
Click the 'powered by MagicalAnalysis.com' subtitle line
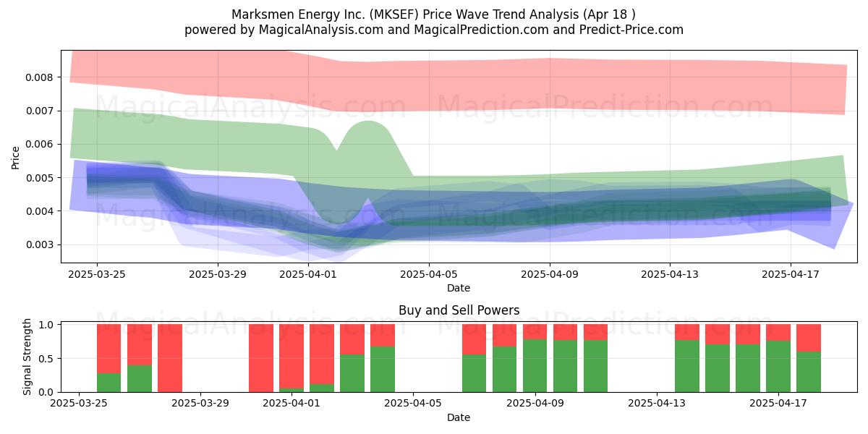434,30
